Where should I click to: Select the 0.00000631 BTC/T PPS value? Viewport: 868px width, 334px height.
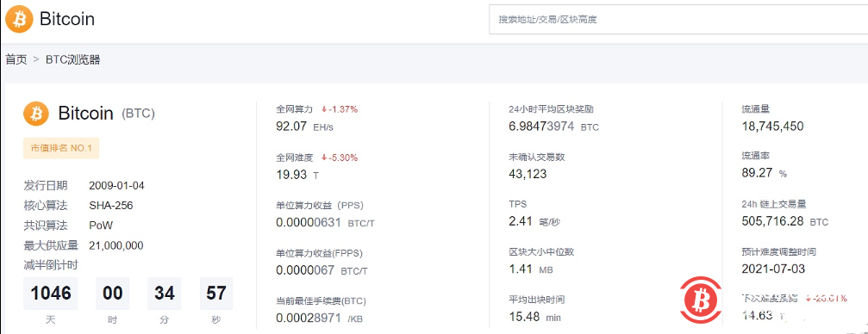pyautogui.click(x=325, y=222)
